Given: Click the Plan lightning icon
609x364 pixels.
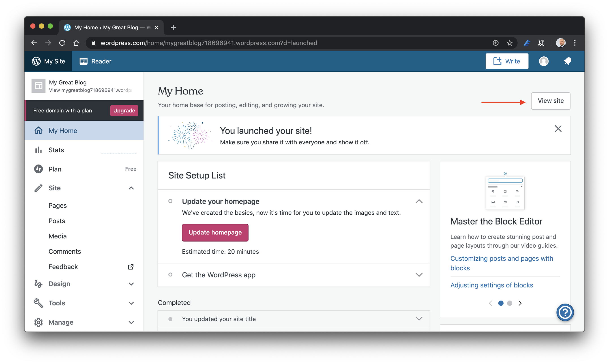Looking at the screenshot, I should tap(38, 169).
